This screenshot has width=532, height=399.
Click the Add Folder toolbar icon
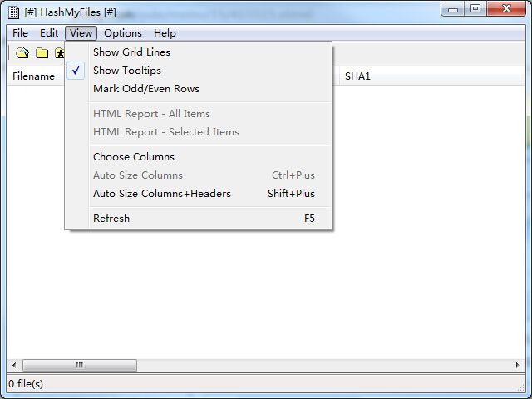pyautogui.click(x=42, y=53)
